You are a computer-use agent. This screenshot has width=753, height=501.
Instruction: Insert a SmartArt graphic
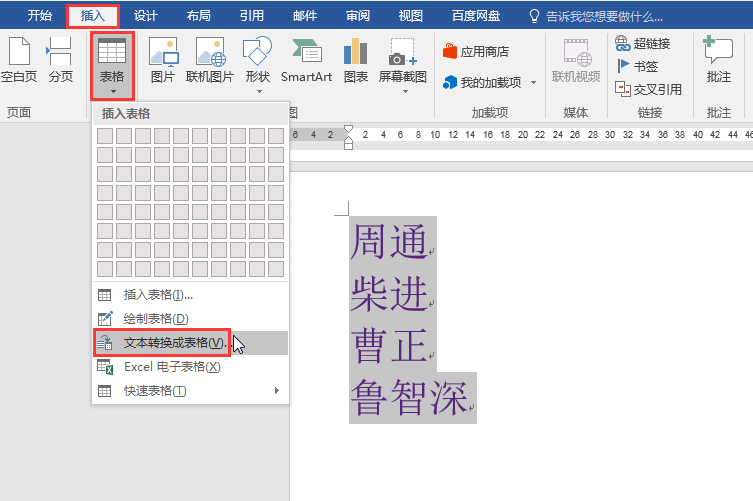pyautogui.click(x=306, y=60)
